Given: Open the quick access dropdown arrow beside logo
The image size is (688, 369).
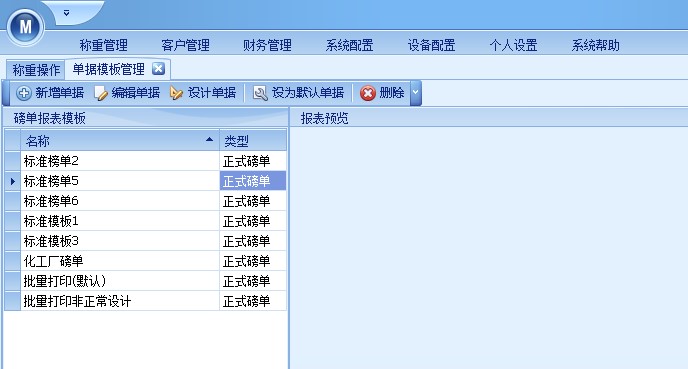Looking at the screenshot, I should [x=66, y=13].
